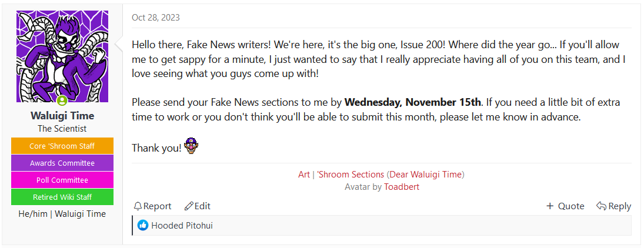View Hooded Pitohui in the likes bar
Viewport: 644px width, 248px height.
182,225
